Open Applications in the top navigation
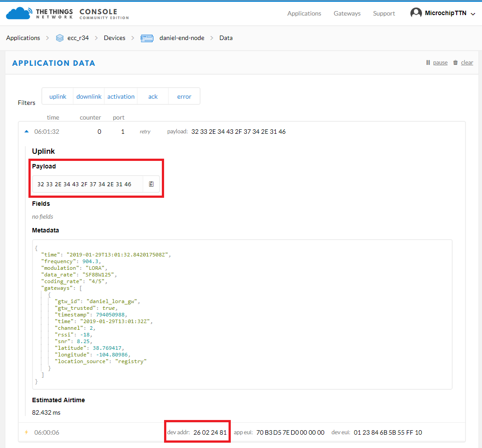Screen dimensions: 482x448 pos(304,13)
